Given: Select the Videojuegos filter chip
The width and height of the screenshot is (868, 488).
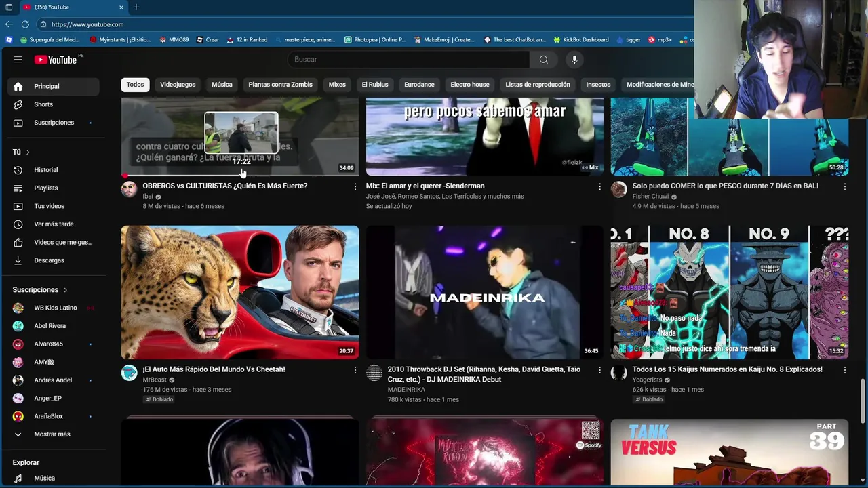Looking at the screenshot, I should click(x=178, y=85).
